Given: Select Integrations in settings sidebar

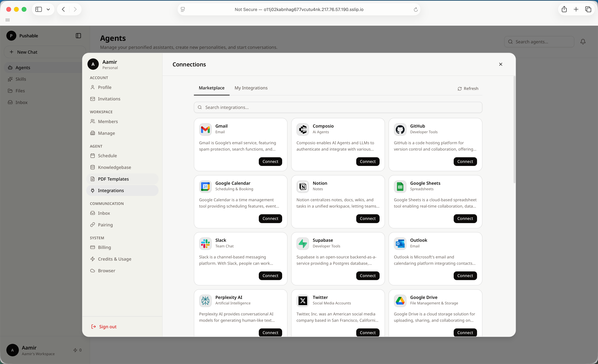Looking at the screenshot, I should tap(122, 190).
